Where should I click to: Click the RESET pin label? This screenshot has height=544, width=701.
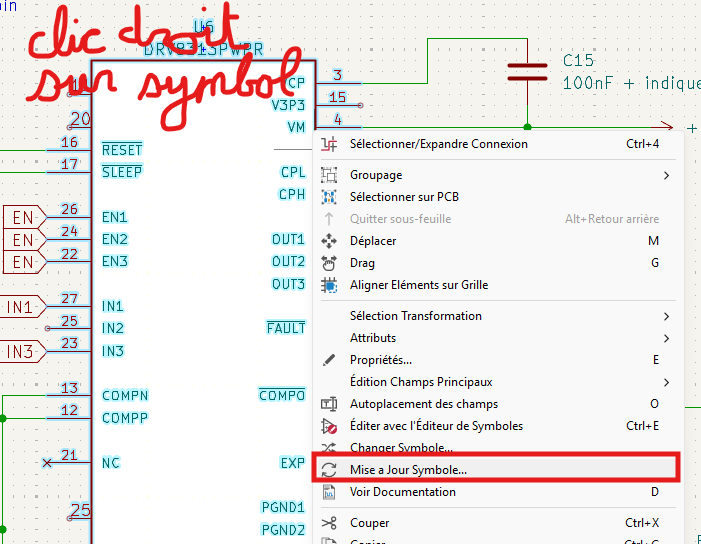pos(122,149)
